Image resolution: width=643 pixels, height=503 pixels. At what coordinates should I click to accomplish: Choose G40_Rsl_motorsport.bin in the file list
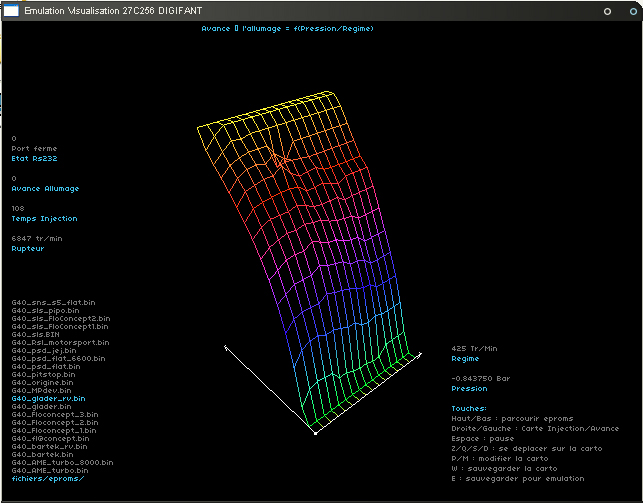click(x=60, y=341)
